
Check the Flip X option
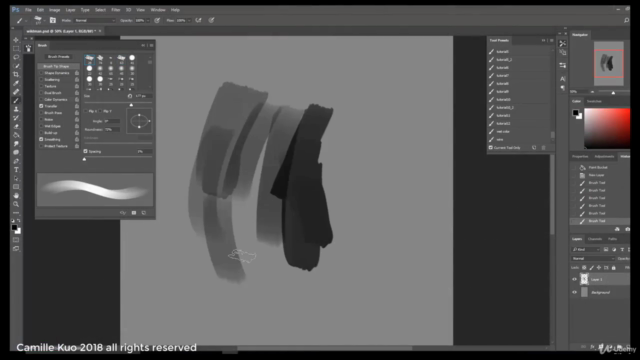coord(86,111)
